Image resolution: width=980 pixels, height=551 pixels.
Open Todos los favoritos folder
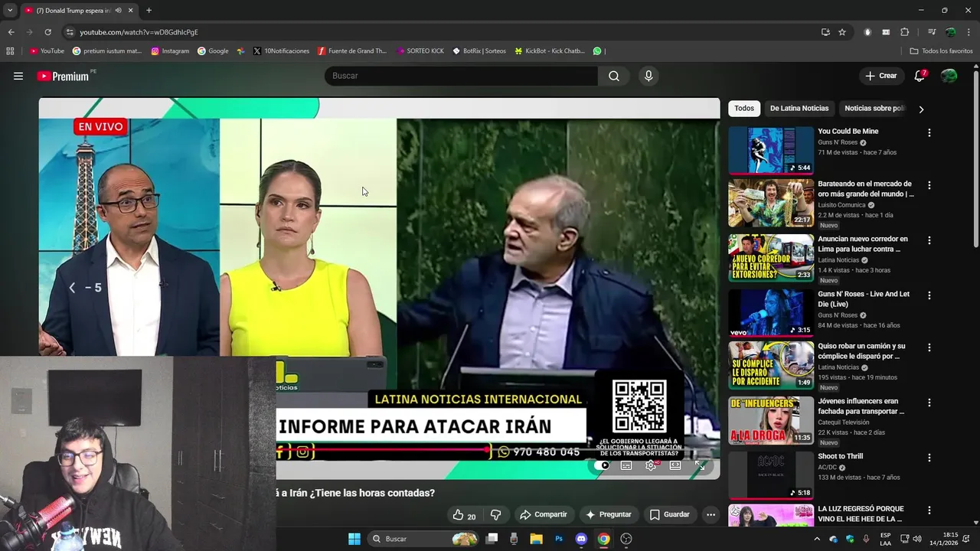coord(941,51)
